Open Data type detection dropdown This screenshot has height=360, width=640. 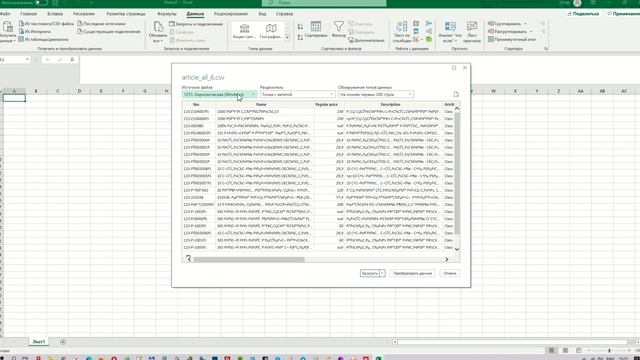[376, 94]
